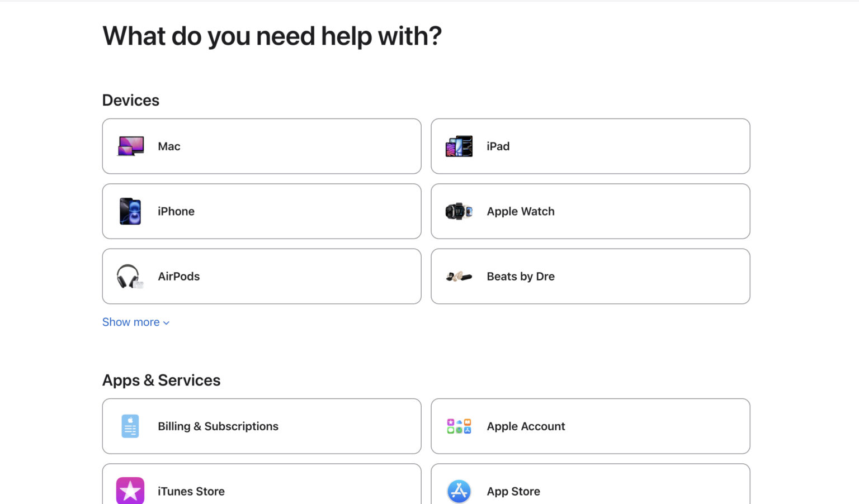The width and height of the screenshot is (859, 504).
Task: Click the iPhone device icon
Action: click(130, 211)
